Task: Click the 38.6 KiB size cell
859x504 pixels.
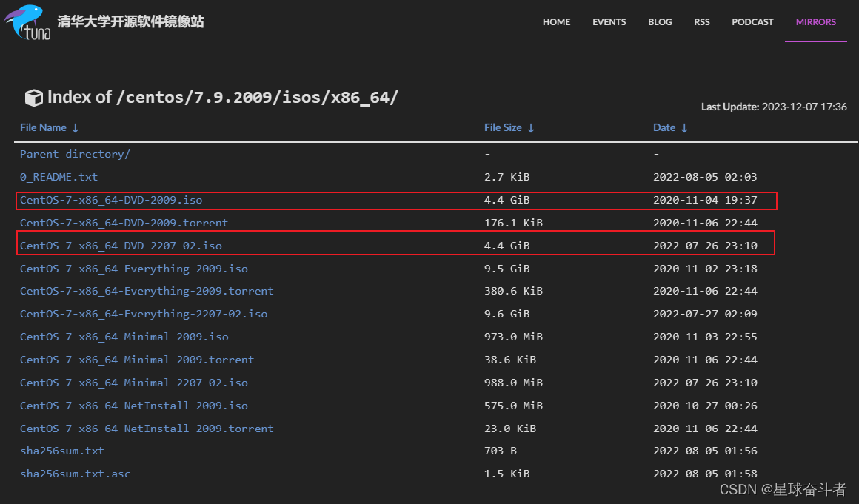Action: [x=510, y=360]
